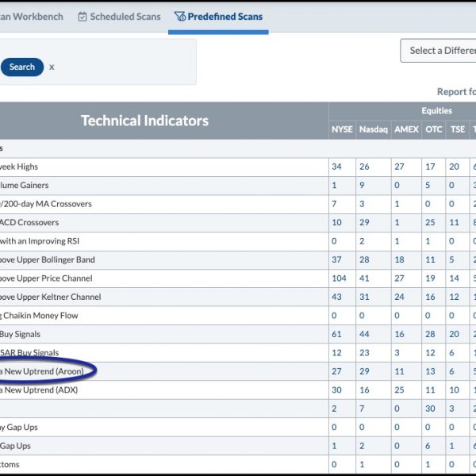
Task: Click TSE count 14 for Upper Price Channel
Action: (x=454, y=278)
